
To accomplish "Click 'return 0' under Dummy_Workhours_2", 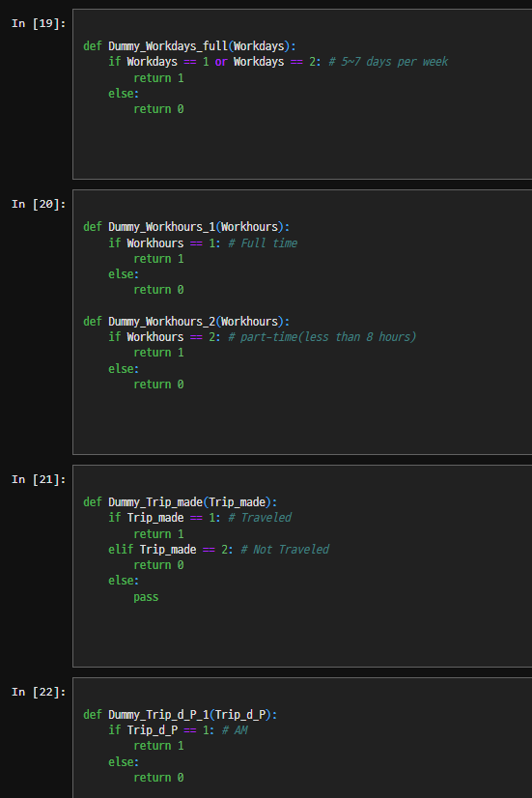I will point(158,385).
